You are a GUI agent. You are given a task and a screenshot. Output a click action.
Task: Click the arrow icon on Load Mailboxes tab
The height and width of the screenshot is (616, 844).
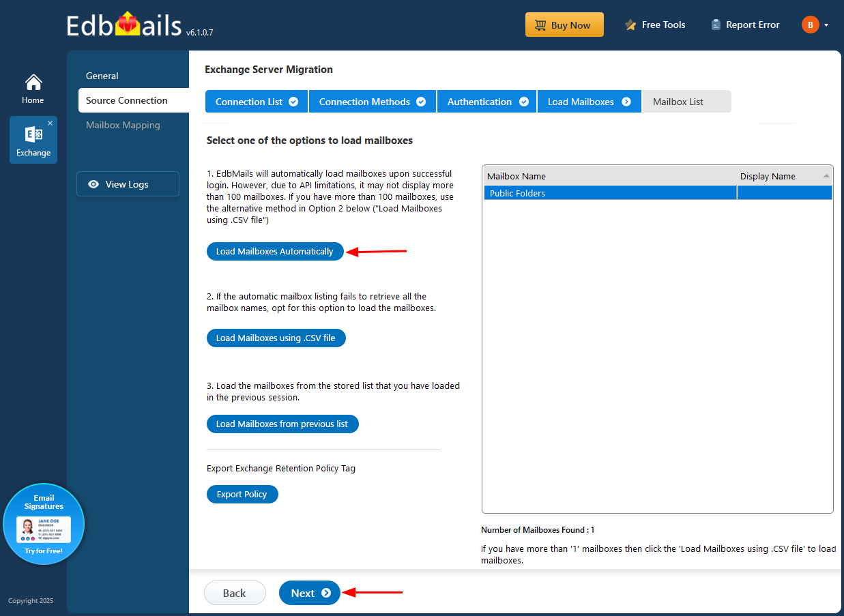[626, 102]
